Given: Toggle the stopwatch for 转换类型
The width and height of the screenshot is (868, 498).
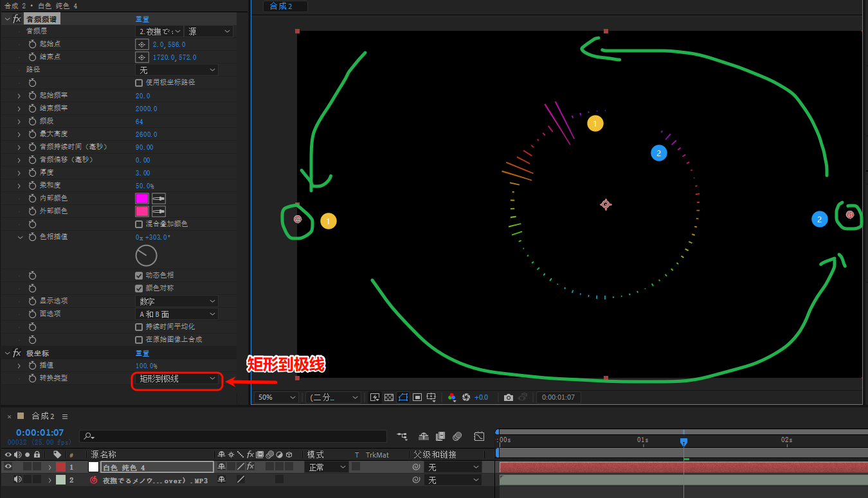Looking at the screenshot, I should tap(32, 378).
